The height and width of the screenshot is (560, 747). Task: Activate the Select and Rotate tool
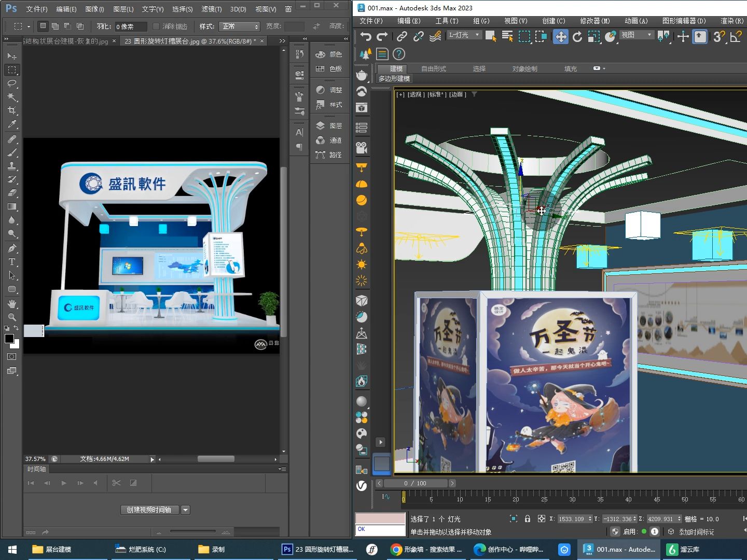[577, 36]
